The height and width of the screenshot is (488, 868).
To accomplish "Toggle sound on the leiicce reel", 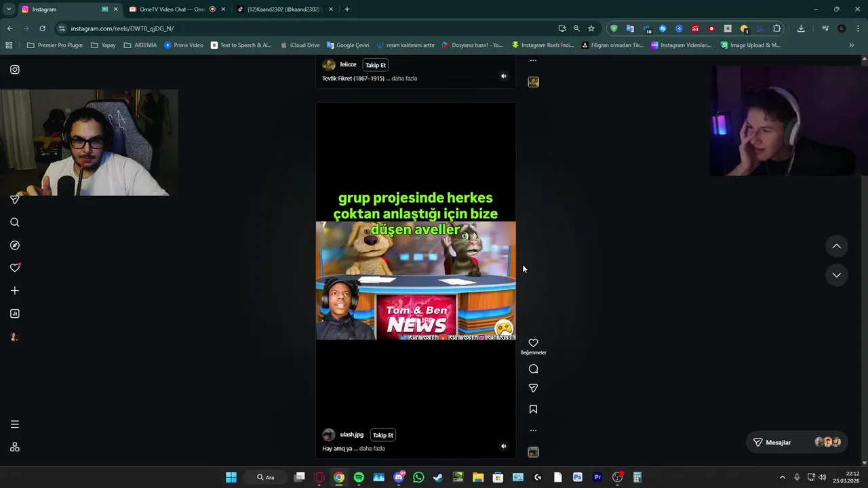I will pyautogui.click(x=503, y=76).
